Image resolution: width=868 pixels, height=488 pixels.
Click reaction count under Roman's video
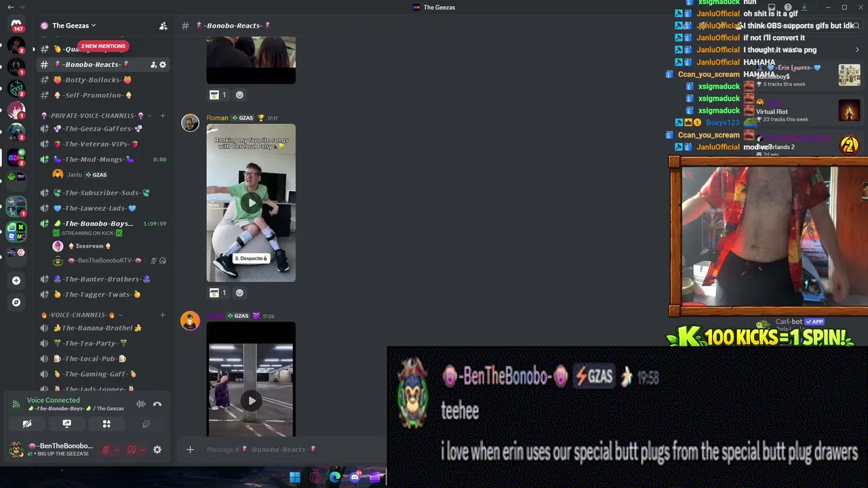tap(218, 293)
